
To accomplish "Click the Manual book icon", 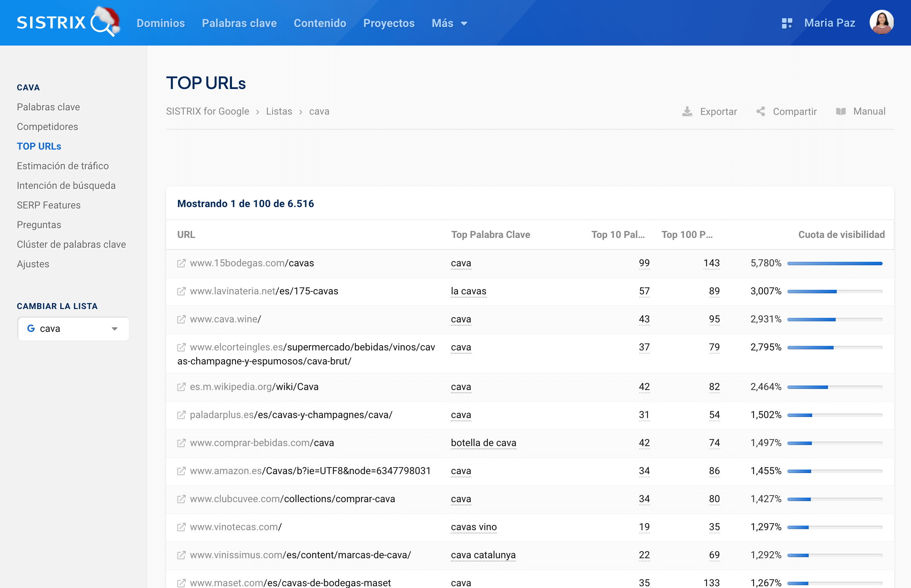I will click(841, 111).
